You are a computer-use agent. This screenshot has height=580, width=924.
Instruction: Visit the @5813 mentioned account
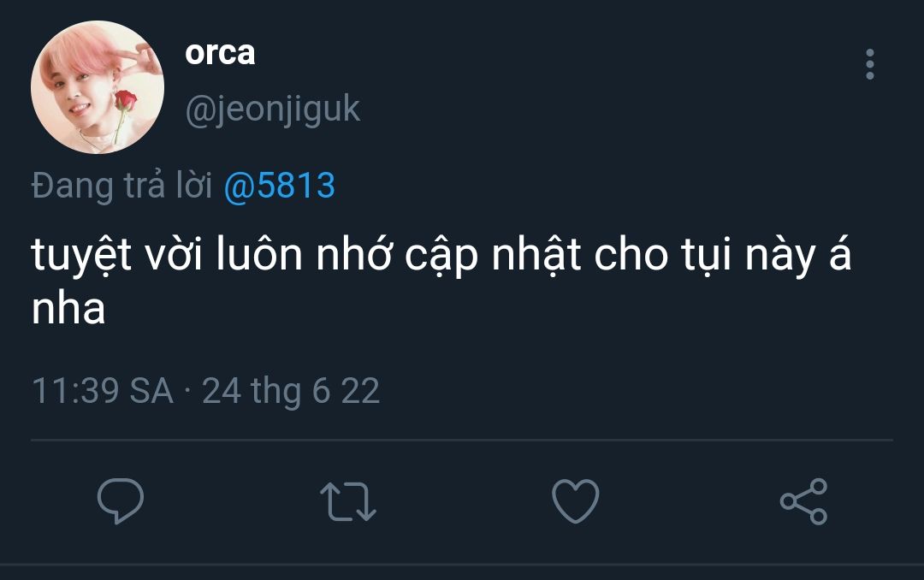pos(279,186)
